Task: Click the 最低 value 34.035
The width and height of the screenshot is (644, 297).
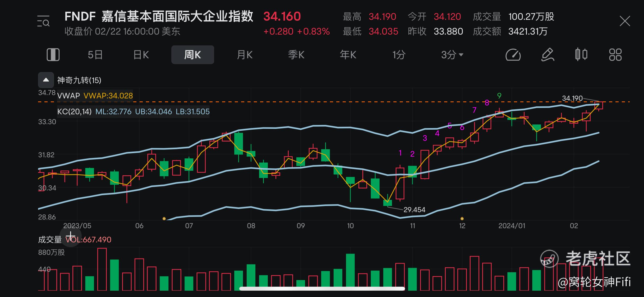Action: (383, 31)
